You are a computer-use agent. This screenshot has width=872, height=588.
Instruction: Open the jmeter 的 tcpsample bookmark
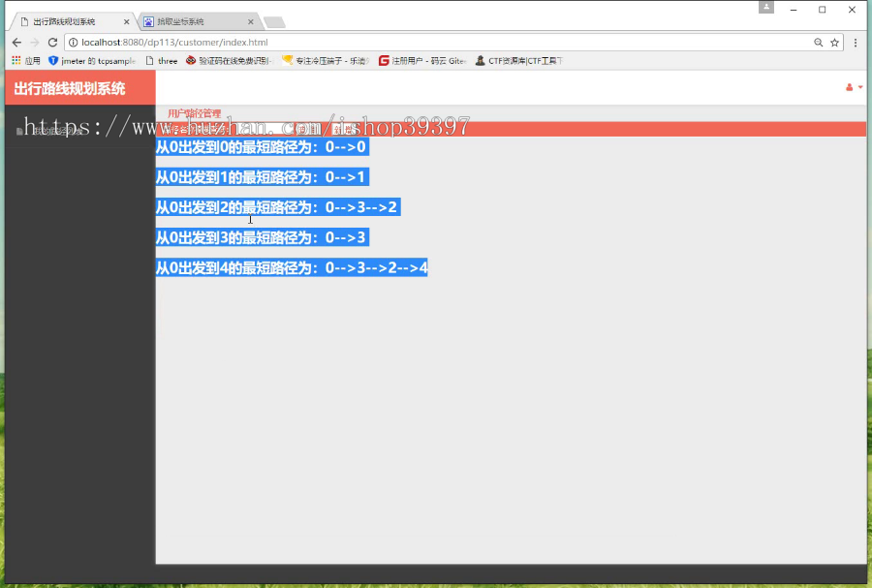(92, 61)
